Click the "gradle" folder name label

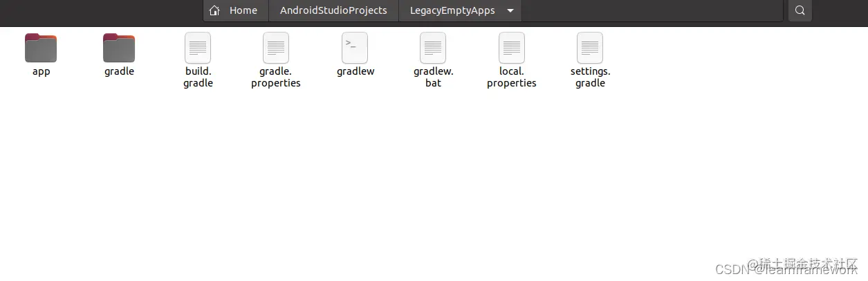pos(119,71)
